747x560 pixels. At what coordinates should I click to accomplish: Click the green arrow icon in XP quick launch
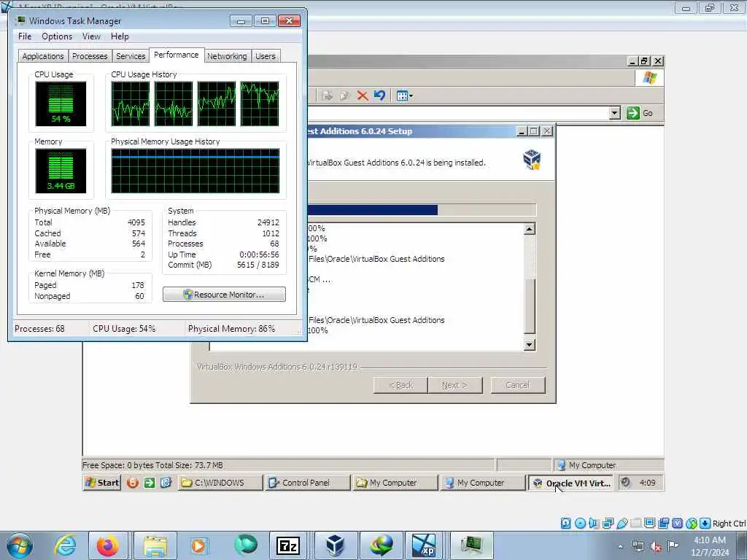coord(149,483)
